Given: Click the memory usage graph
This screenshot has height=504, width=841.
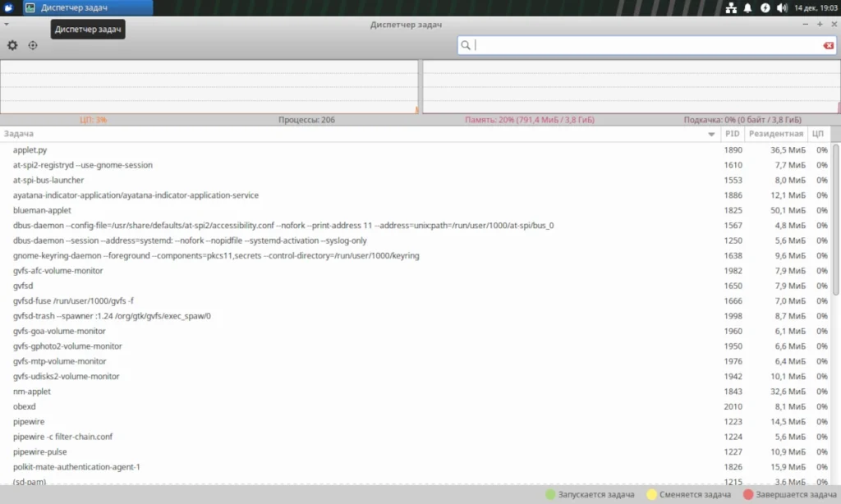Looking at the screenshot, I should tap(632, 87).
